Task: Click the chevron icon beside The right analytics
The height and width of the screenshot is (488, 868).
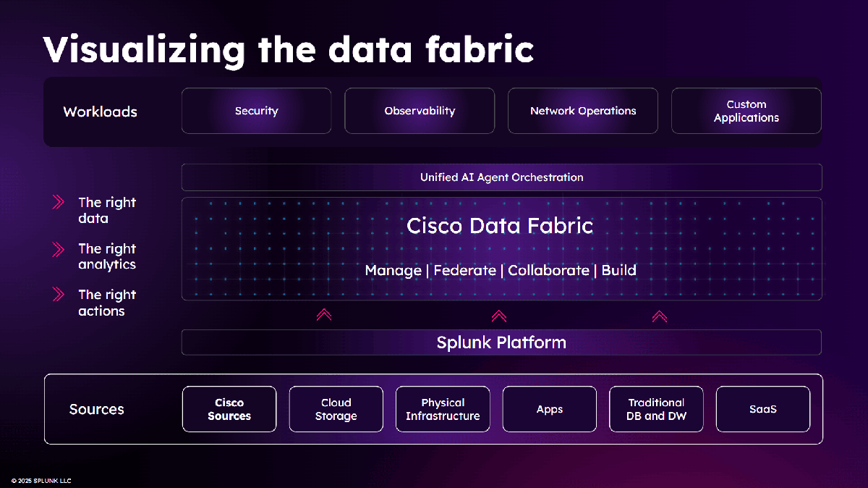Action: point(59,250)
